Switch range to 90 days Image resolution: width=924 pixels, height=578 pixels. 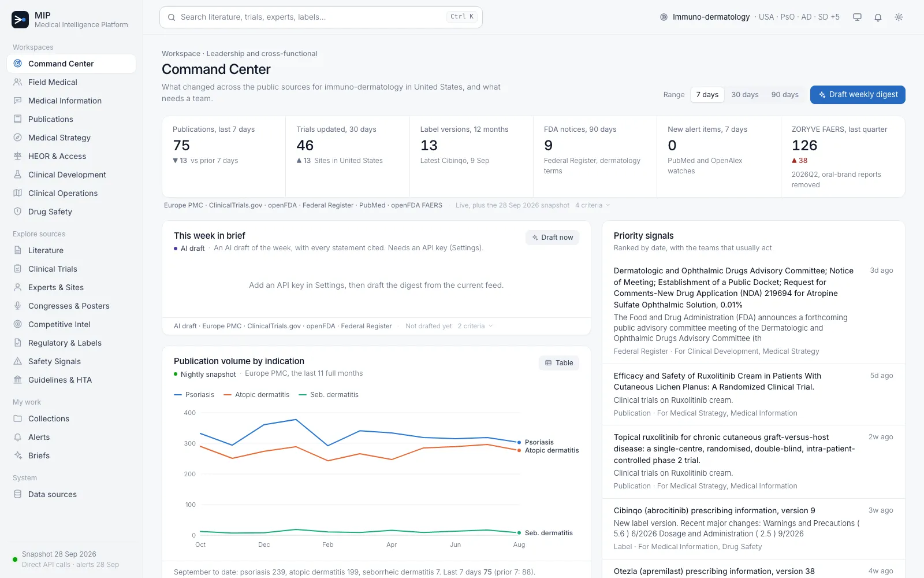(x=785, y=95)
